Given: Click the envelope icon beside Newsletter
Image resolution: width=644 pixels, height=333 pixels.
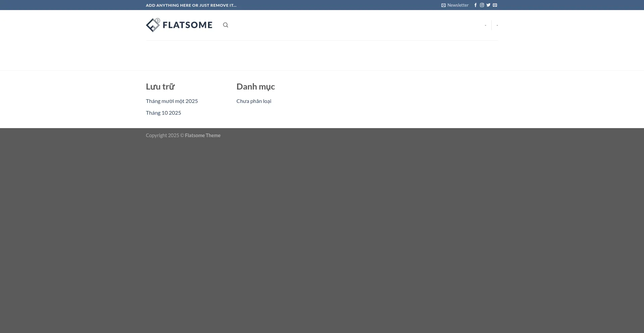Looking at the screenshot, I should coord(443,5).
